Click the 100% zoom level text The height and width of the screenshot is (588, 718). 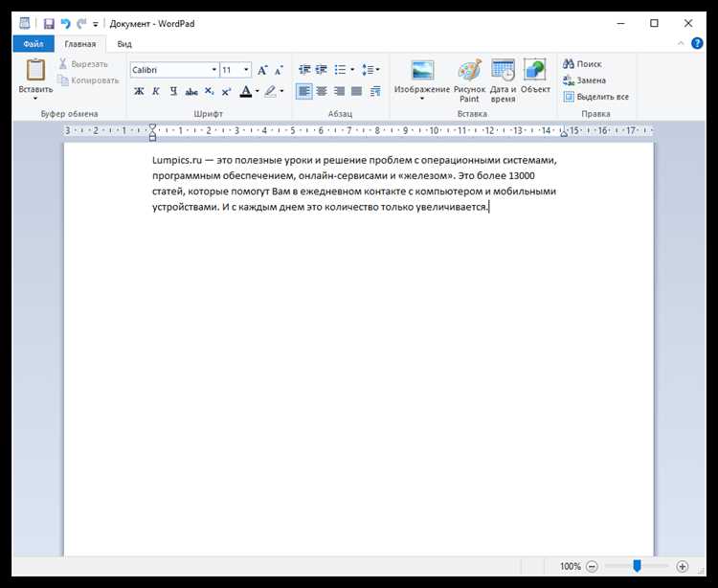pos(571,567)
